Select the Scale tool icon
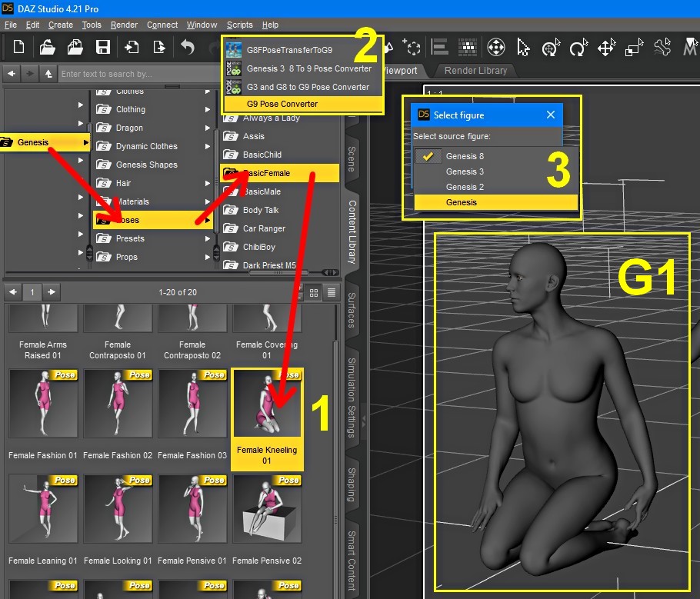Screen dimensions: 700x599 pos(635,47)
